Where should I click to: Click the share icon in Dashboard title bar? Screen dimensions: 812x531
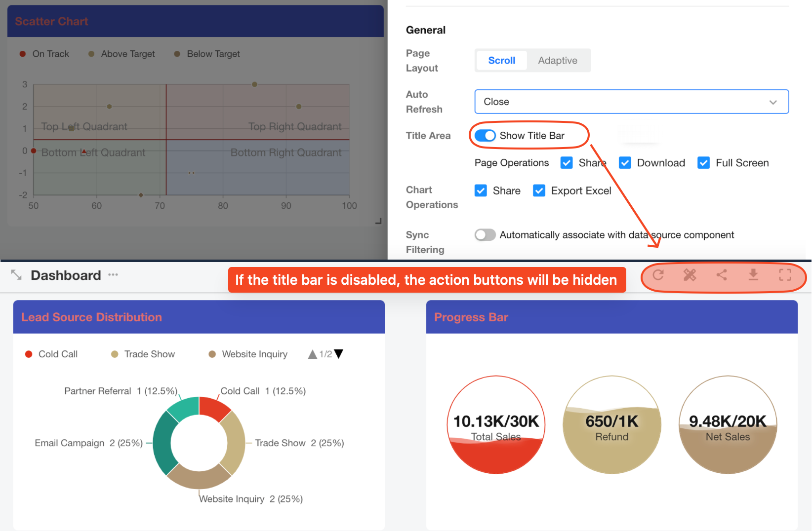click(722, 275)
